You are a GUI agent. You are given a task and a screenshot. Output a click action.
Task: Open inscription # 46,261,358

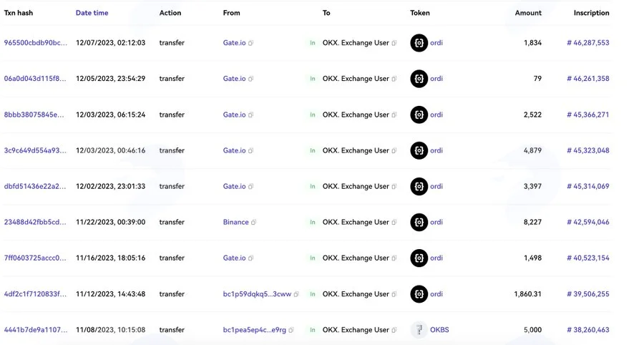coord(587,79)
